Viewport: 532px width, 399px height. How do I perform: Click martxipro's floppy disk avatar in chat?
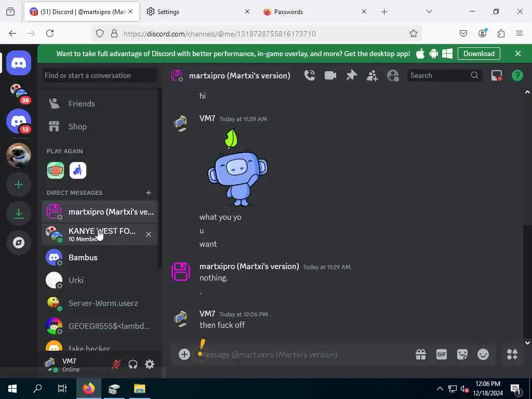point(181,271)
